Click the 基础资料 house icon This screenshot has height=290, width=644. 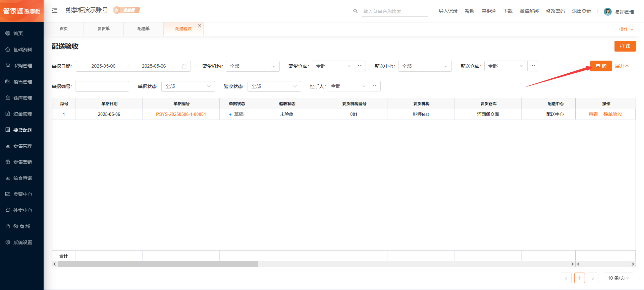[x=8, y=49]
